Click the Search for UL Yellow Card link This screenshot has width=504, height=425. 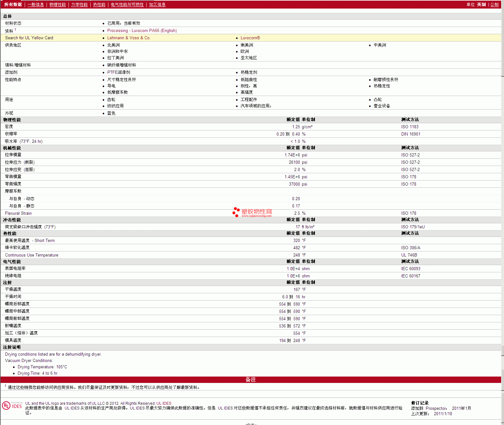point(29,38)
